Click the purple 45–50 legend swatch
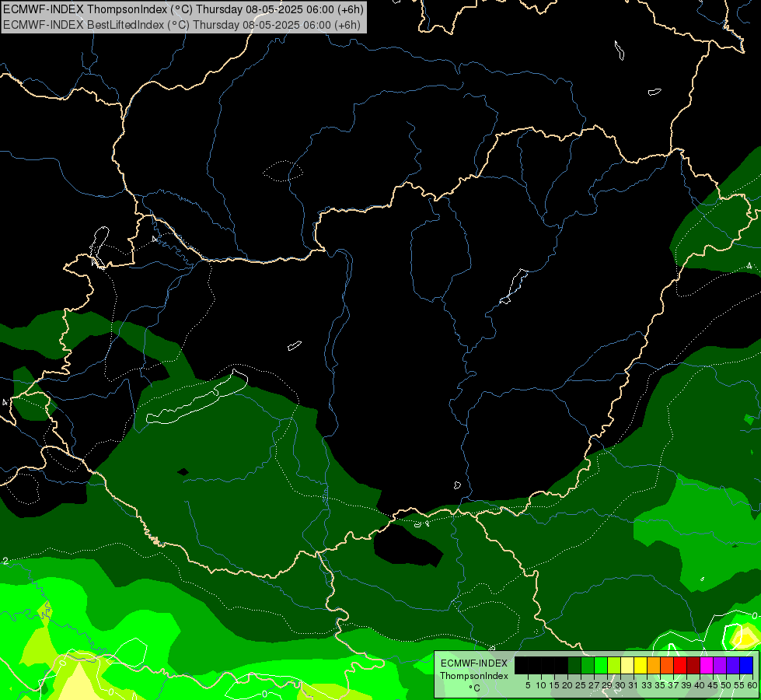This screenshot has height=700, width=761. coord(720,665)
